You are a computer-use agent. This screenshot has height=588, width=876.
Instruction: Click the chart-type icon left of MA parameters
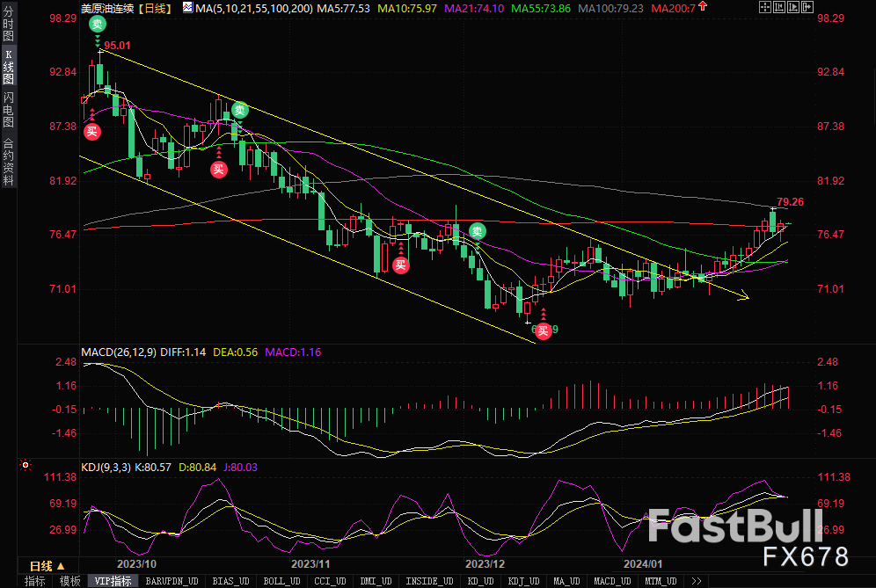pyautogui.click(x=186, y=7)
